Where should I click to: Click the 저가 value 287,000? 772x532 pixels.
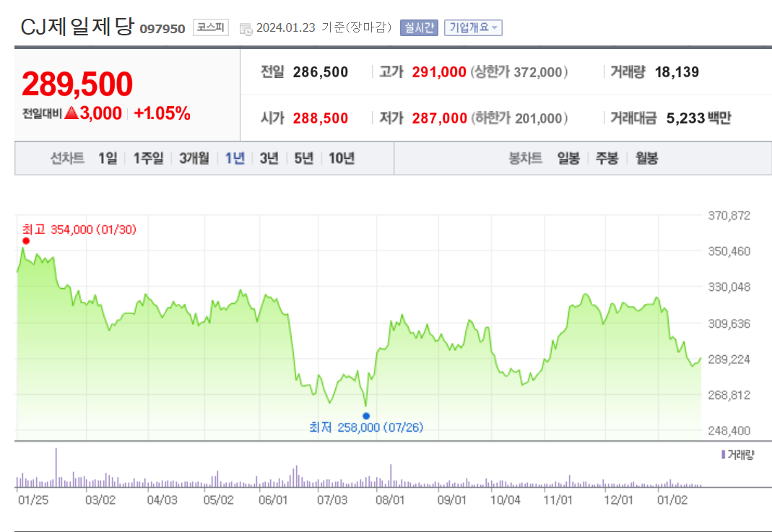pyautogui.click(x=439, y=118)
